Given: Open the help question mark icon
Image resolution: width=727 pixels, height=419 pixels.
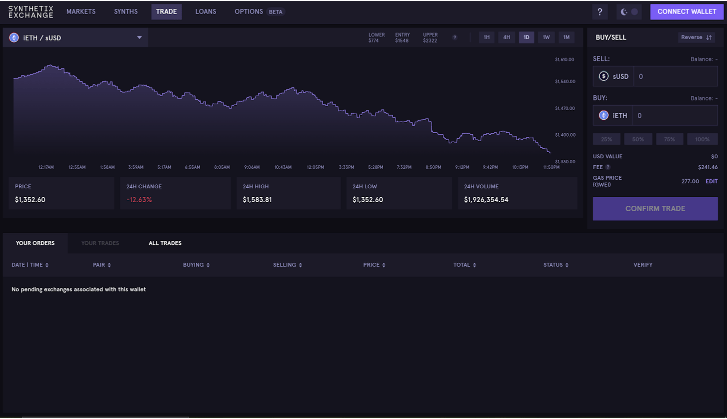Looking at the screenshot, I should [x=599, y=12].
